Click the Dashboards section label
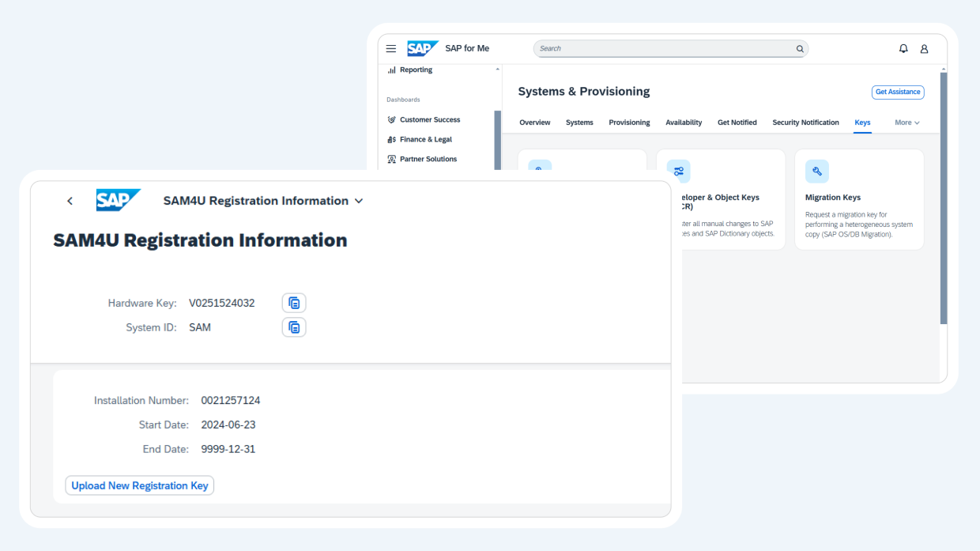The image size is (980, 551). tap(403, 100)
